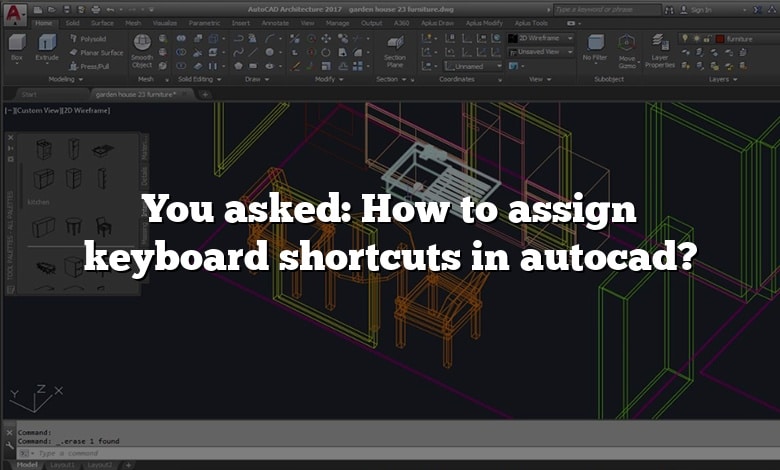Viewport: 780px width, 470px height.
Task: Click the Plot (print) icon in quick access
Action: tap(96, 9)
